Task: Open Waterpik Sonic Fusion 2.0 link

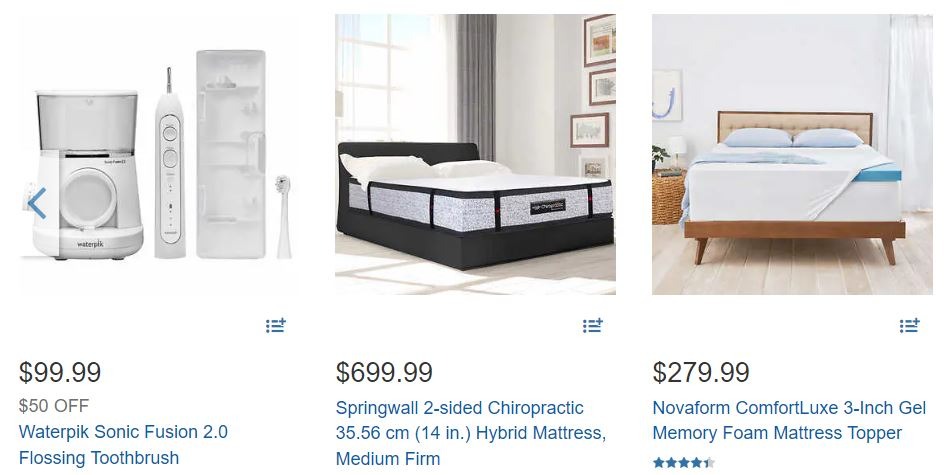Action: tap(123, 445)
